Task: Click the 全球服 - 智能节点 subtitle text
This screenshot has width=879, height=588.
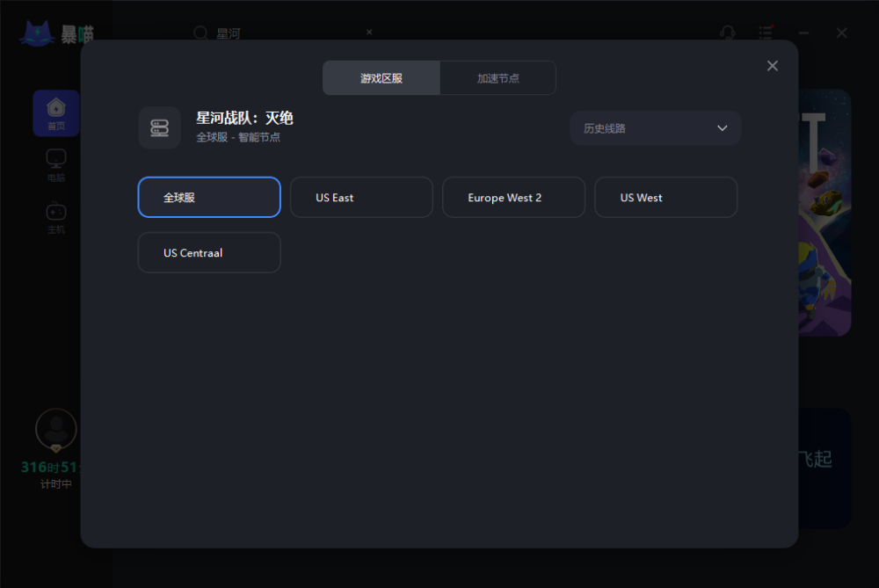Action: tap(238, 137)
